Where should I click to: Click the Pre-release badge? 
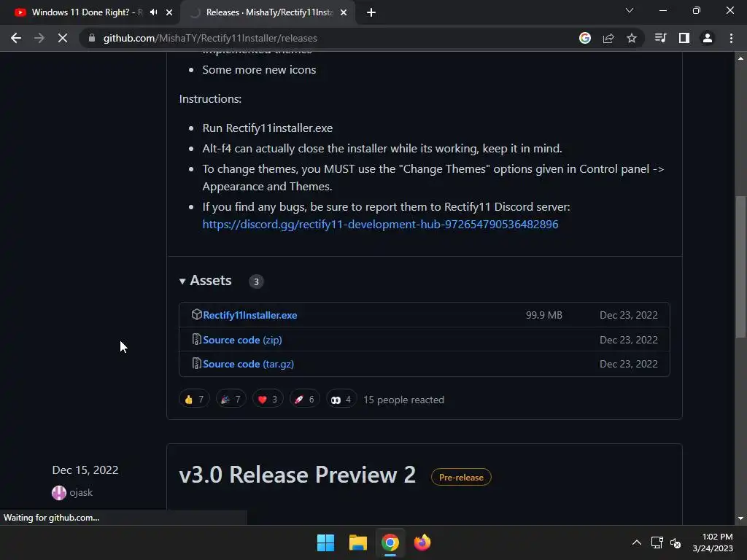pos(461,477)
